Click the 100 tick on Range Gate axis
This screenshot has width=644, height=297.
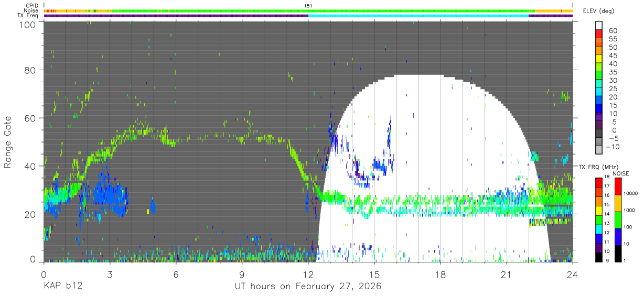27,25
